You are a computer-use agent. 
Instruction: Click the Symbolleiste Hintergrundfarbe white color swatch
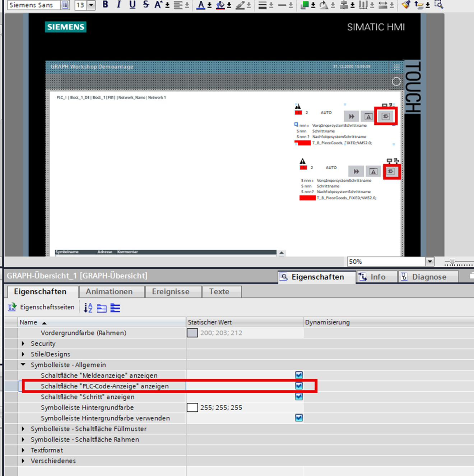point(192,407)
